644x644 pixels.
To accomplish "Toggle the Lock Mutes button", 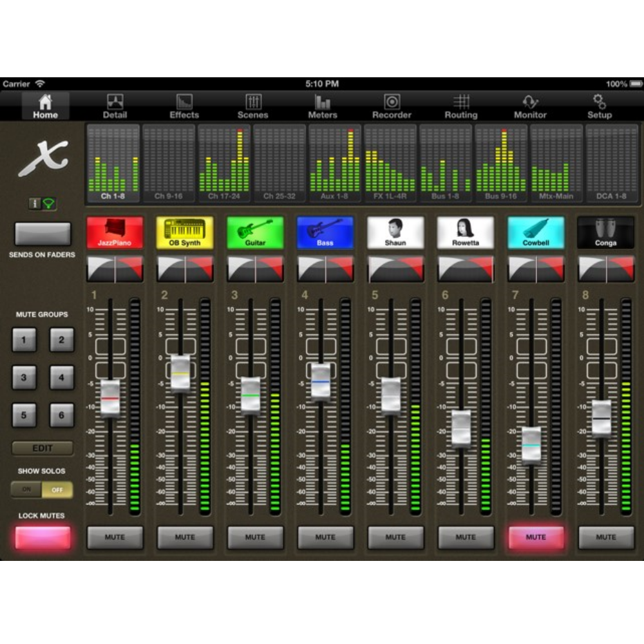I will [x=43, y=537].
